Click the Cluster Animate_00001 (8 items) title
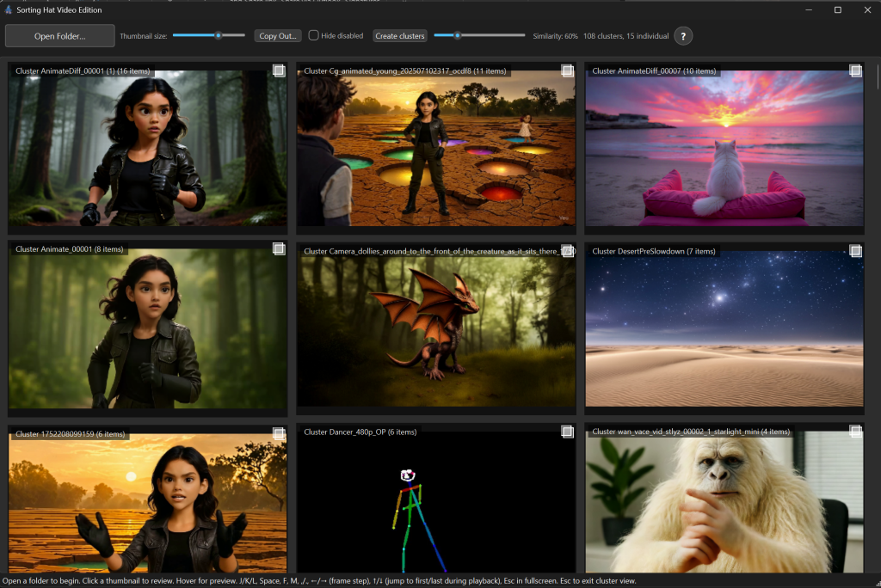 [69, 248]
